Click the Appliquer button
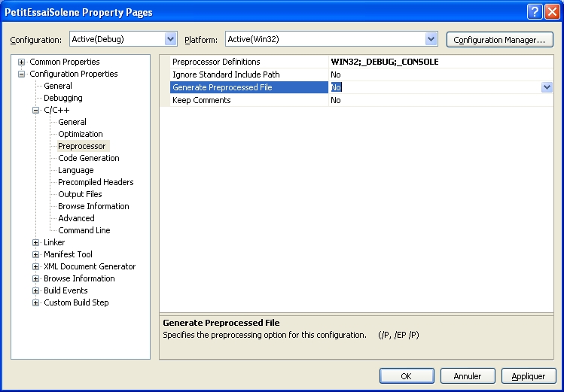The width and height of the screenshot is (564, 392). tap(529, 376)
